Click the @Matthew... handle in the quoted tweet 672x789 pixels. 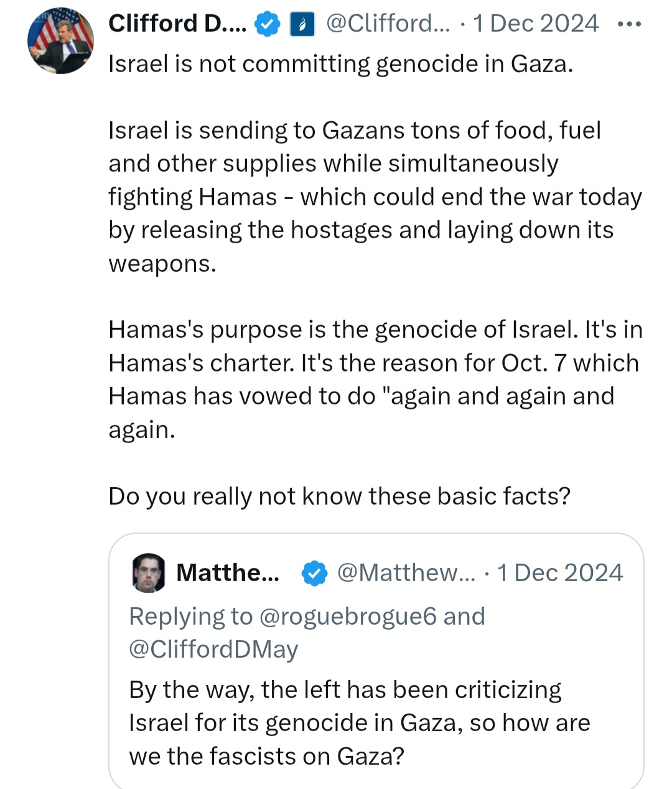pyautogui.click(x=406, y=572)
